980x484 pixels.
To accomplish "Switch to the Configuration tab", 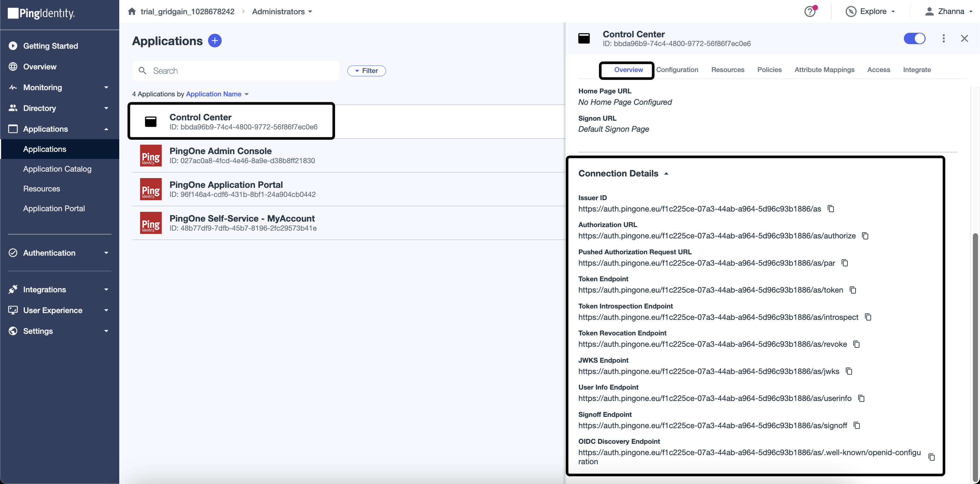I will (677, 70).
